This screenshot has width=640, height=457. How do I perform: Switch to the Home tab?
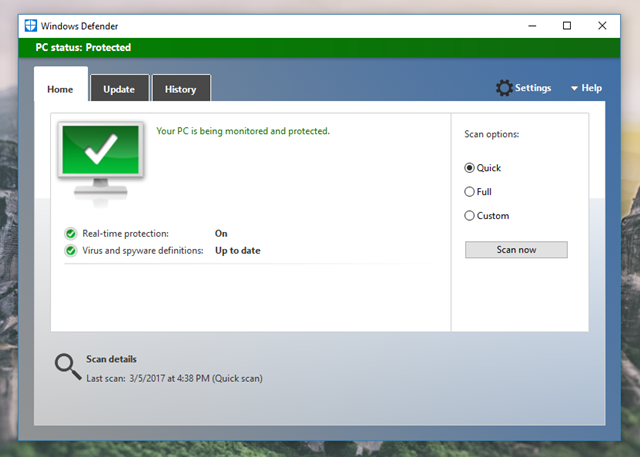(60, 84)
